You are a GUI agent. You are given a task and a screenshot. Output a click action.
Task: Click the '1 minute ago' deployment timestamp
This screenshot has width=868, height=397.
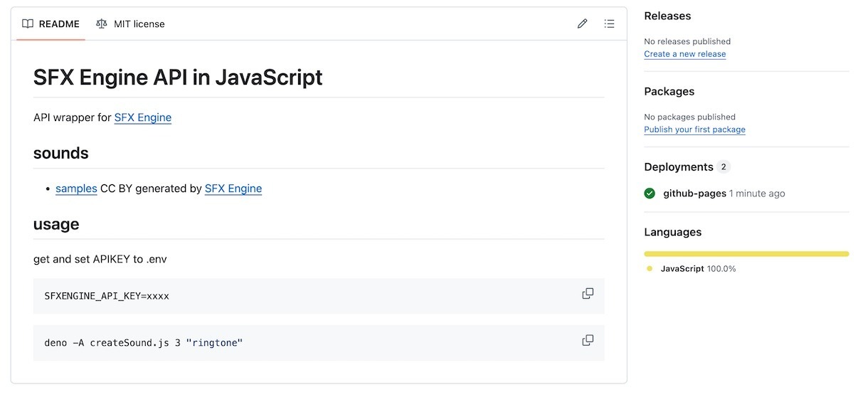757,194
